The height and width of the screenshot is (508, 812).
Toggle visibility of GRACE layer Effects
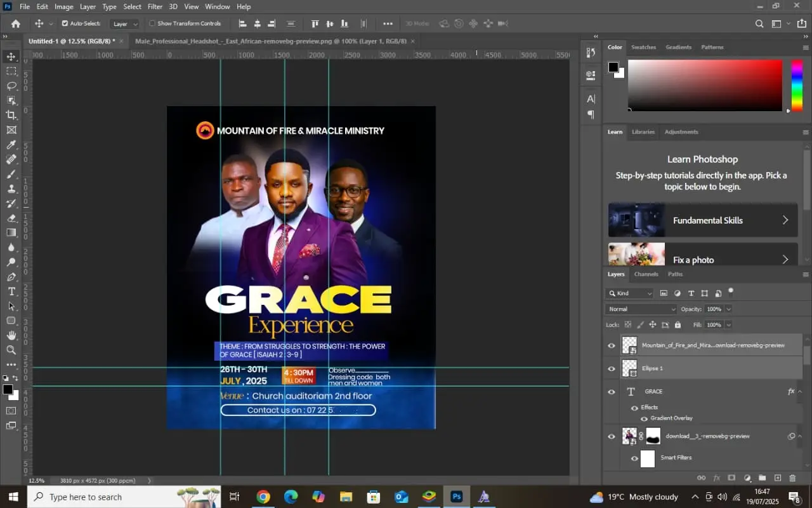[634, 408]
